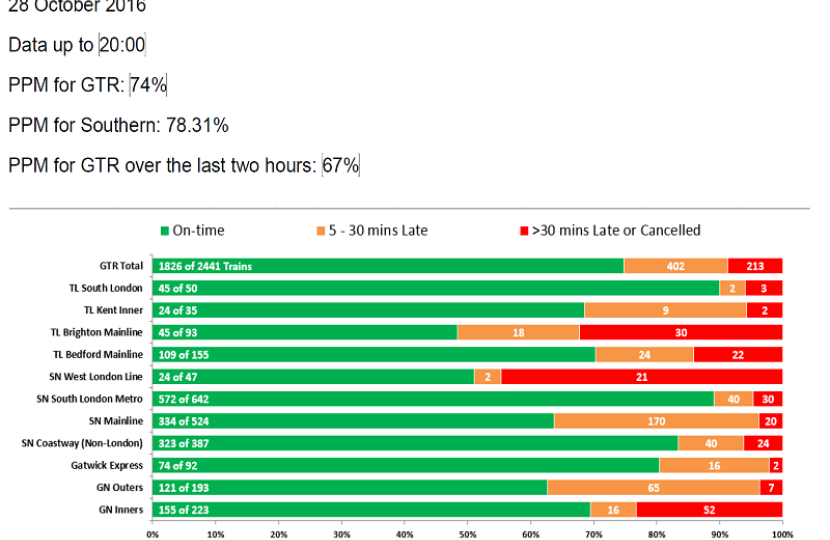830x540 pixels.
Task: Click the GTR Total row label
Action: [x=121, y=266]
